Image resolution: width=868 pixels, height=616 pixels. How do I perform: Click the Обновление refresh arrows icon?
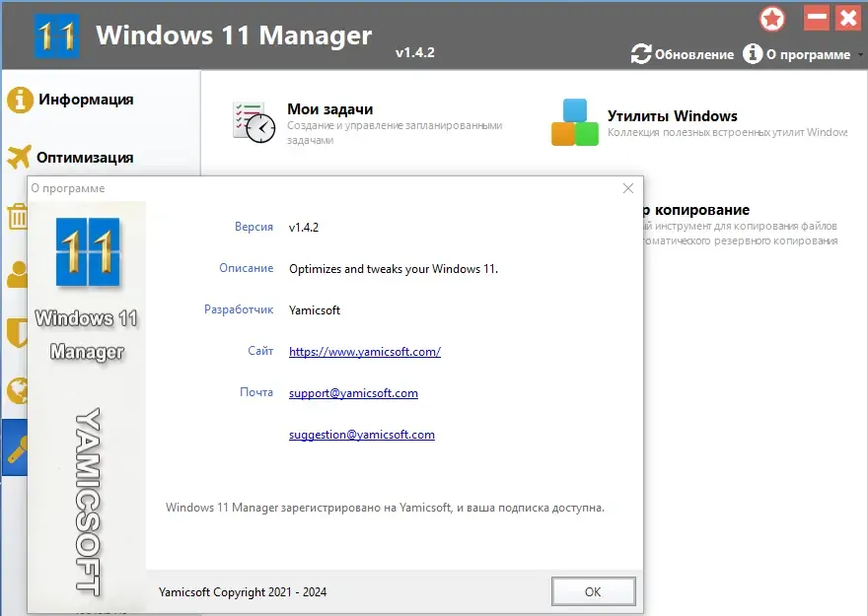(x=641, y=54)
